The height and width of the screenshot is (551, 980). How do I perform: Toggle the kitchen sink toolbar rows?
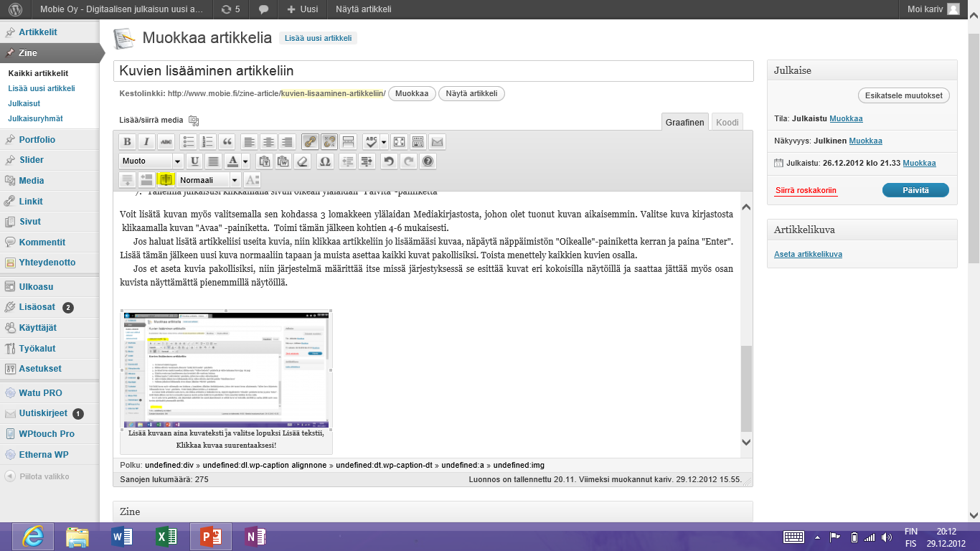[418, 141]
